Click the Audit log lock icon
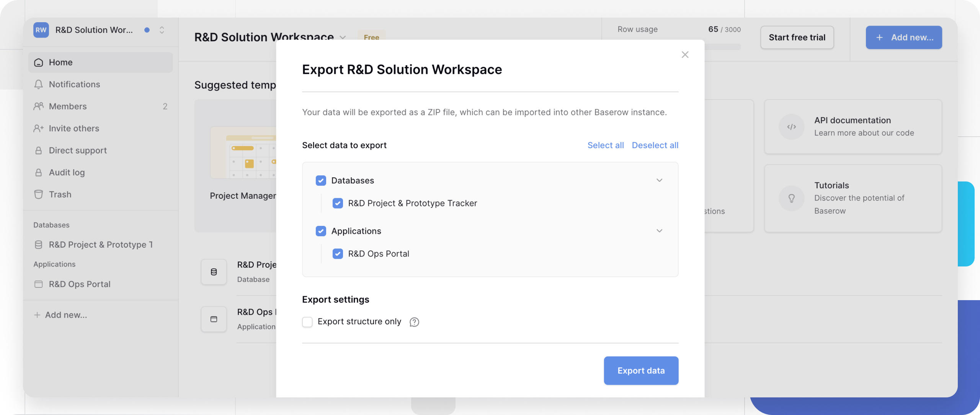This screenshot has width=980, height=415. pyautogui.click(x=39, y=172)
